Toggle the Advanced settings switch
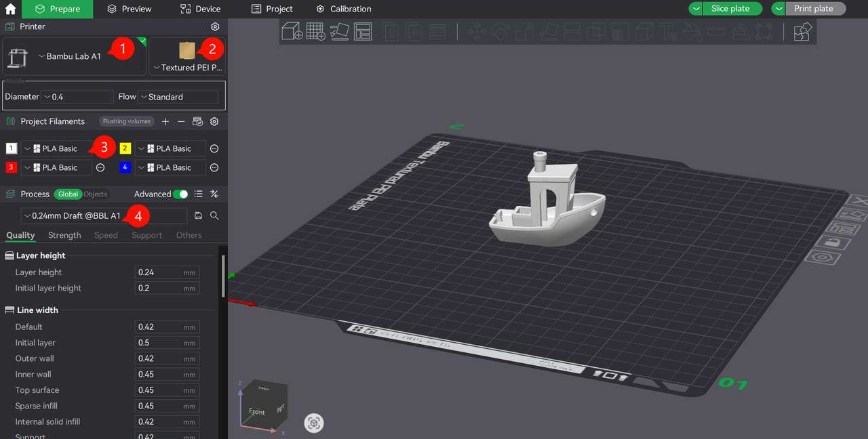Viewport: 868px width, 439px height. pos(180,194)
